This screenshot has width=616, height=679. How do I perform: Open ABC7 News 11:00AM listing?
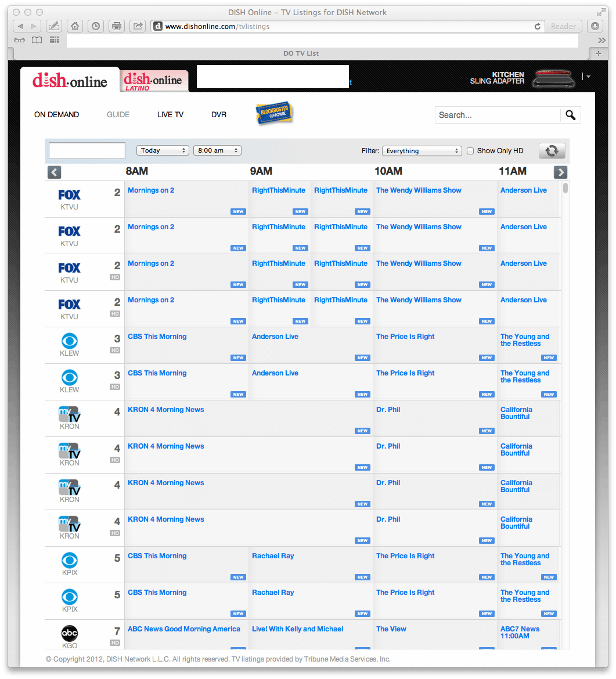[520, 632]
